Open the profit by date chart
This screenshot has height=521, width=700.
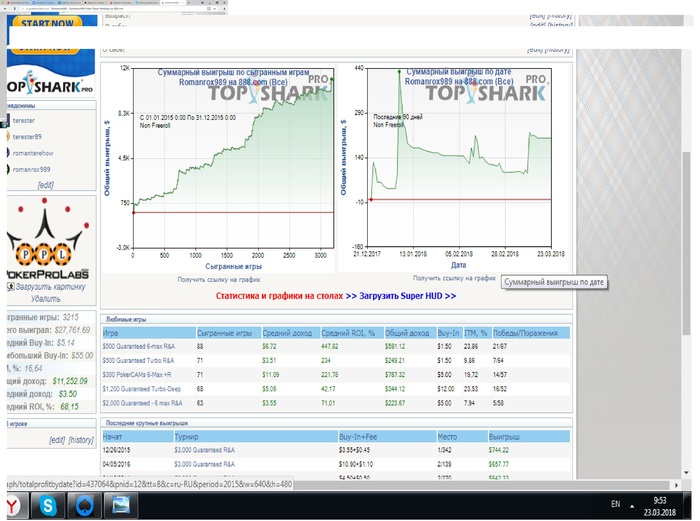click(454, 169)
